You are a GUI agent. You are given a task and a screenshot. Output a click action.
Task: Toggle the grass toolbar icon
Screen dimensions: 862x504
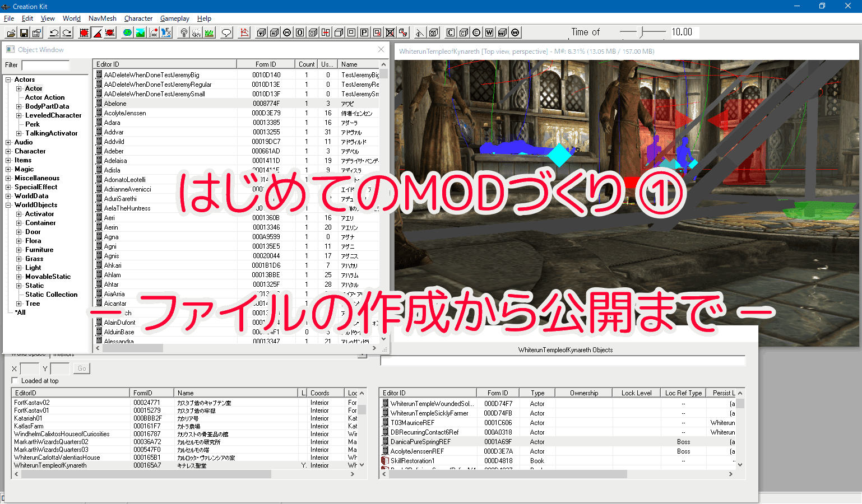[209, 32]
